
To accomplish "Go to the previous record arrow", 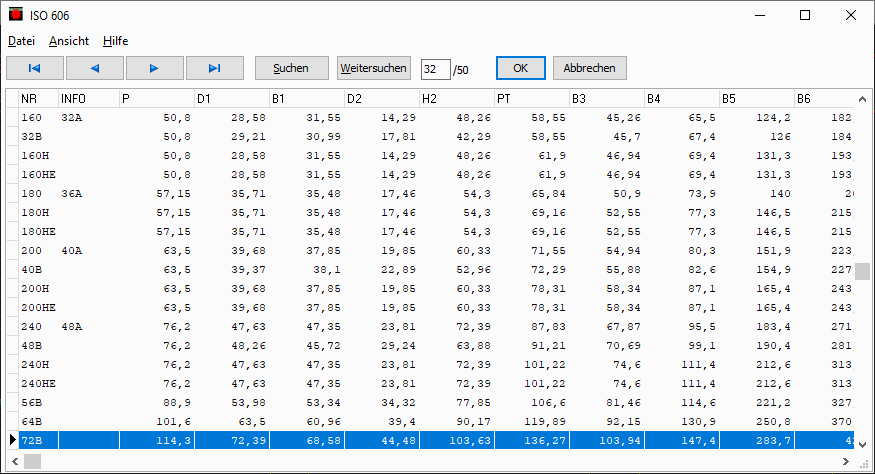I will point(95,68).
